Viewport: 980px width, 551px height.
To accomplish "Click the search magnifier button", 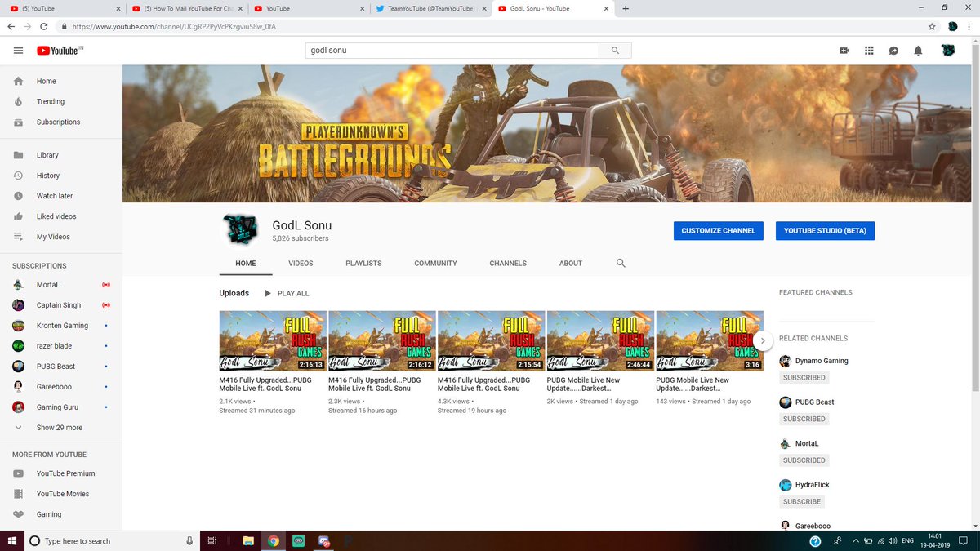I will [x=615, y=51].
